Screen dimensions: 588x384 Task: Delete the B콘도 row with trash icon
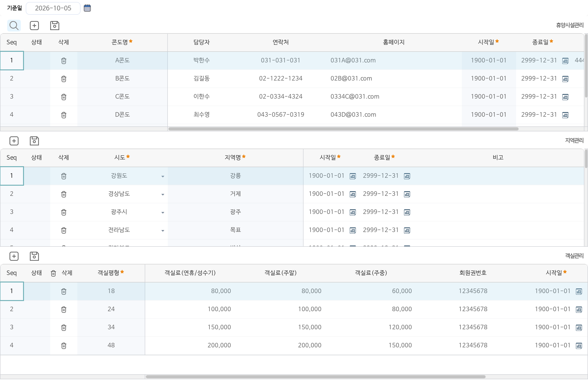coord(64,79)
